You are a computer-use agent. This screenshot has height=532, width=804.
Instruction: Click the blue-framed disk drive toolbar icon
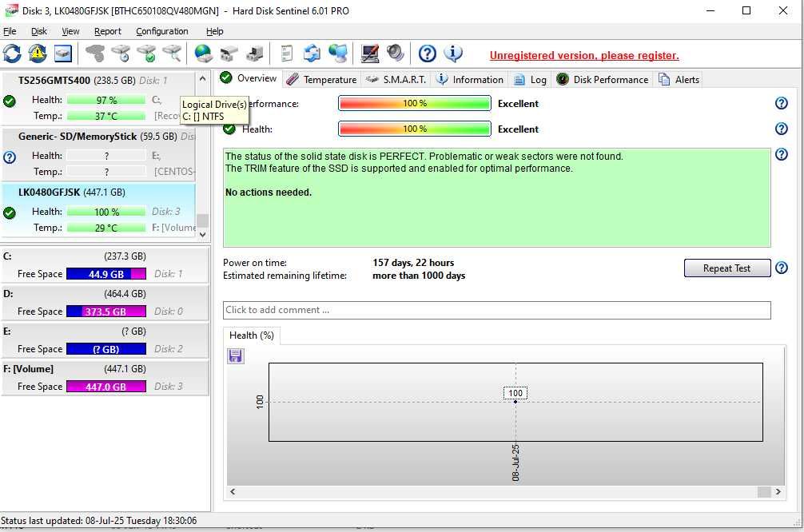click(x=62, y=54)
